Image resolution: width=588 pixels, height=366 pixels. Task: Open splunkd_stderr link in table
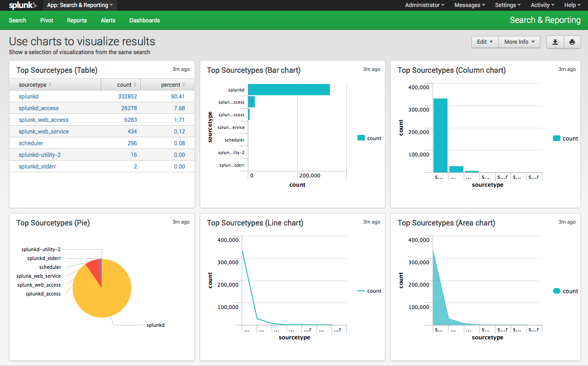(x=37, y=167)
